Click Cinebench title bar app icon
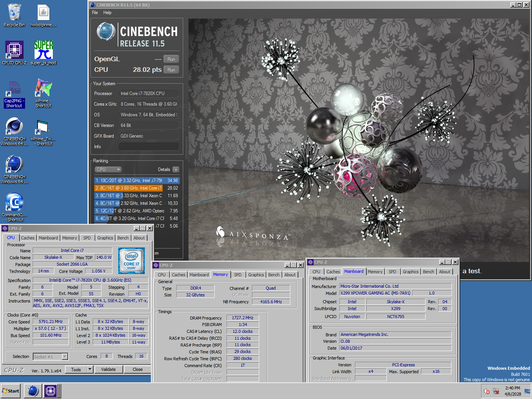Screen dimensions: 532x399 [x=93, y=5]
